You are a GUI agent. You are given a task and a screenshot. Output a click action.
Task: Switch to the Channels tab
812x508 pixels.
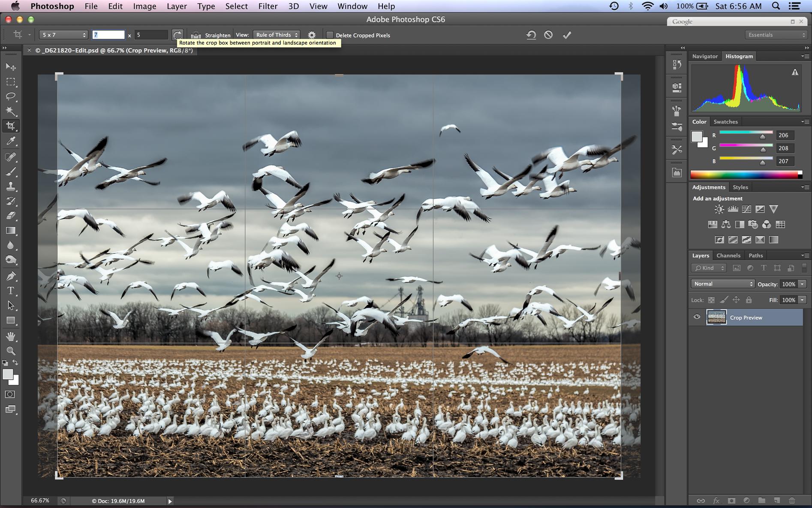(728, 255)
